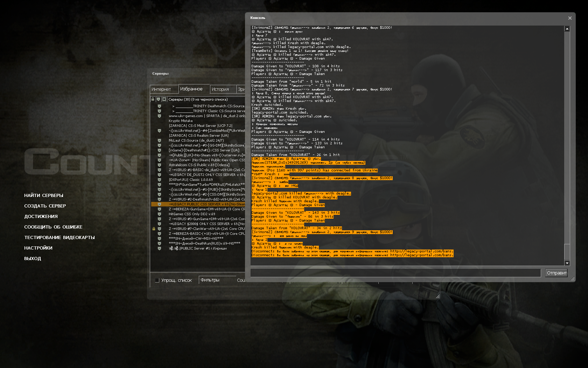Click the Консоль window resize grip
Viewport: 588px width, 368px height.
pos(573,279)
